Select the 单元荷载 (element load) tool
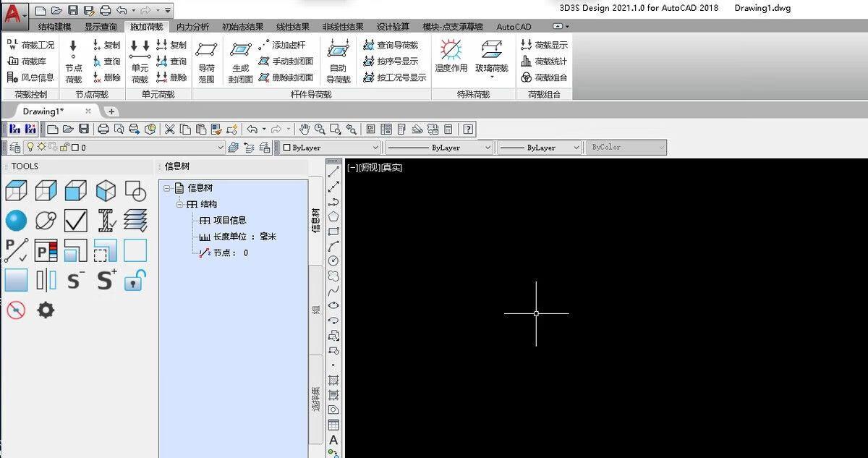Image resolution: width=868 pixels, height=458 pixels. [140, 62]
